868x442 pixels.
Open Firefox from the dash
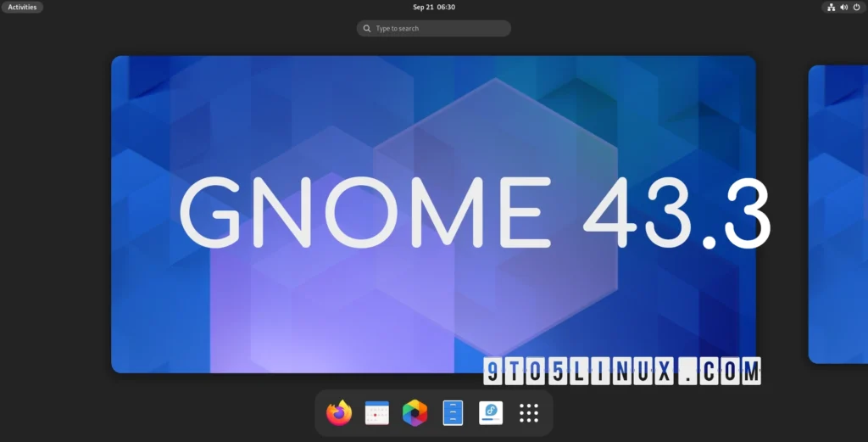339,413
